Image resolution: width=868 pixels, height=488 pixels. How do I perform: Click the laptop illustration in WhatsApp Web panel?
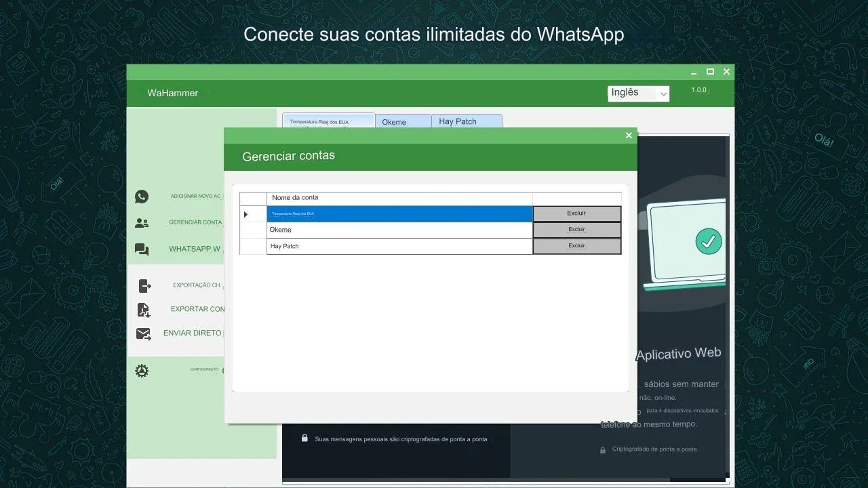685,245
